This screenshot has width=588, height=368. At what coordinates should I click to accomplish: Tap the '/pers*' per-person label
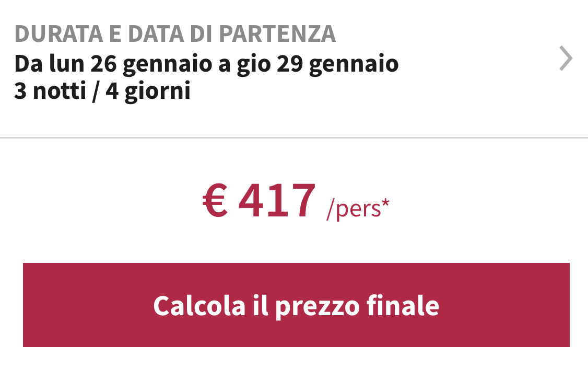tap(358, 209)
